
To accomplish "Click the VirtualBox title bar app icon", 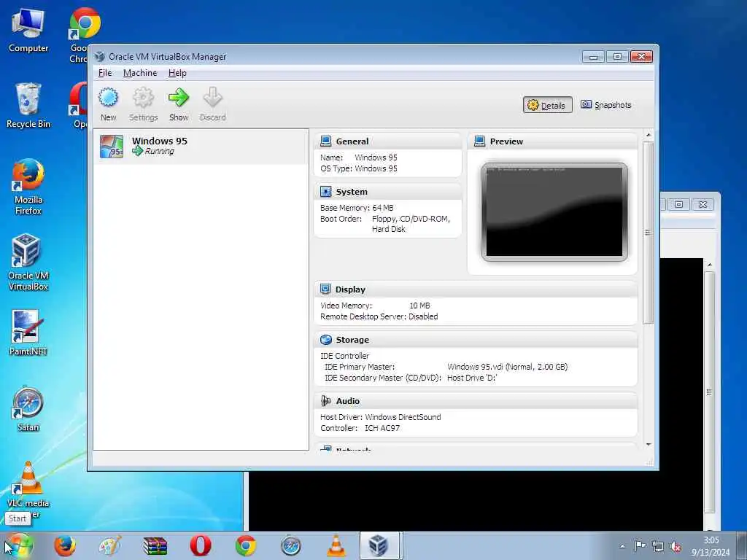I will (99, 57).
